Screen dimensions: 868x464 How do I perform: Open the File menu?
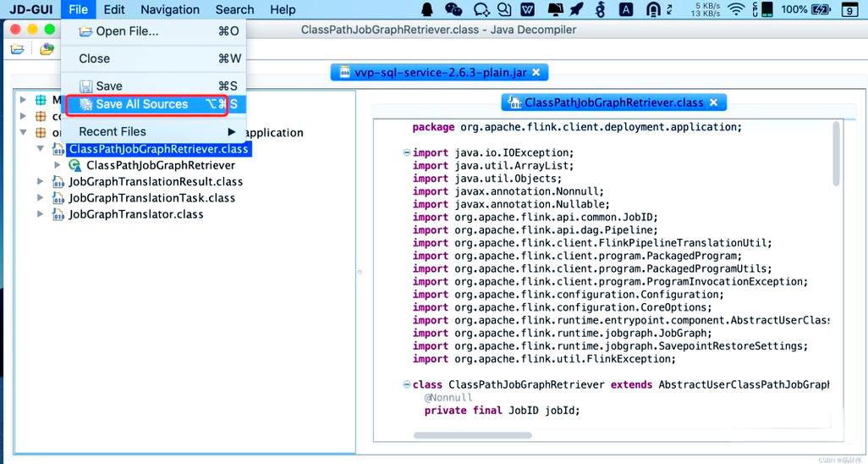click(x=78, y=9)
